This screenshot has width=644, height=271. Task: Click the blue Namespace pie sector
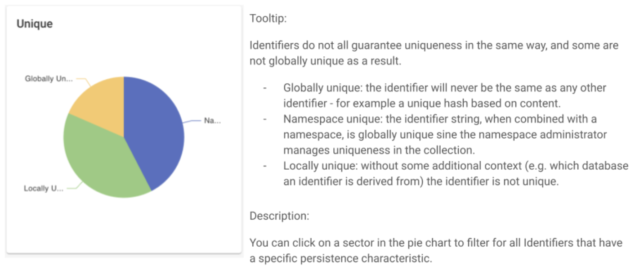pyautogui.click(x=155, y=131)
